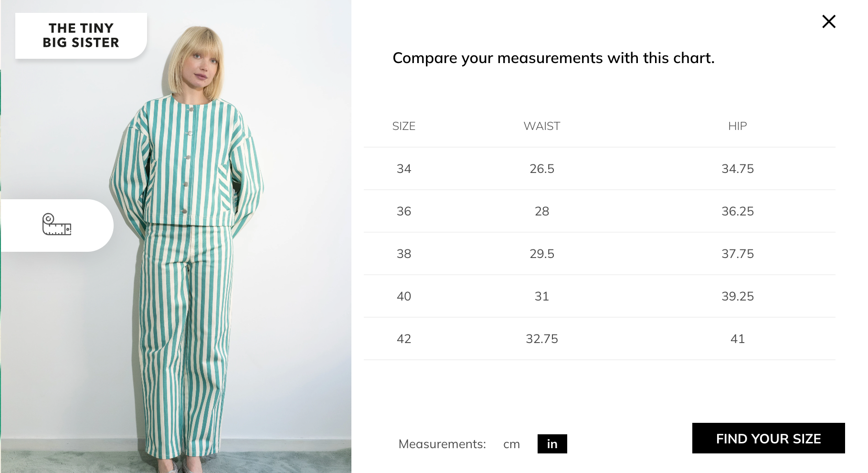868x473 pixels.
Task: Select size 42 row
Action: pos(404,338)
